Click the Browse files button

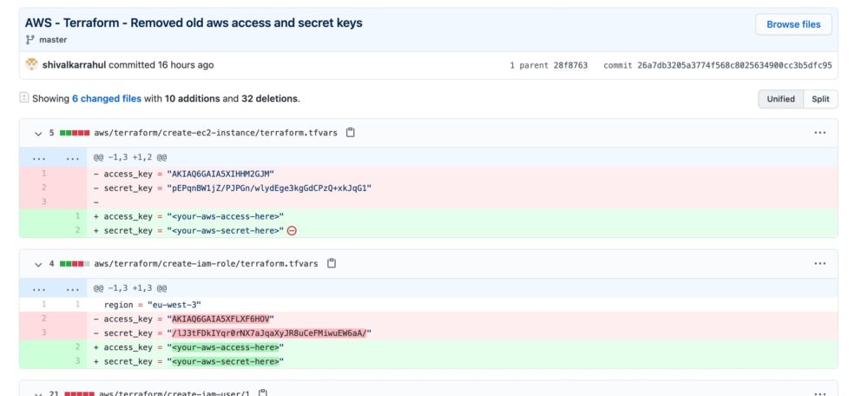pos(793,24)
